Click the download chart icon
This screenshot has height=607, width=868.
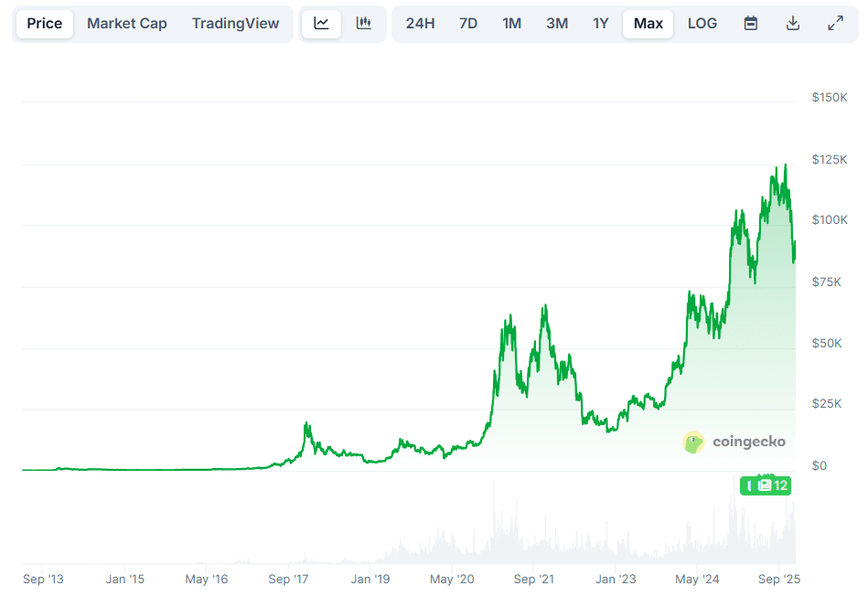pos(792,23)
